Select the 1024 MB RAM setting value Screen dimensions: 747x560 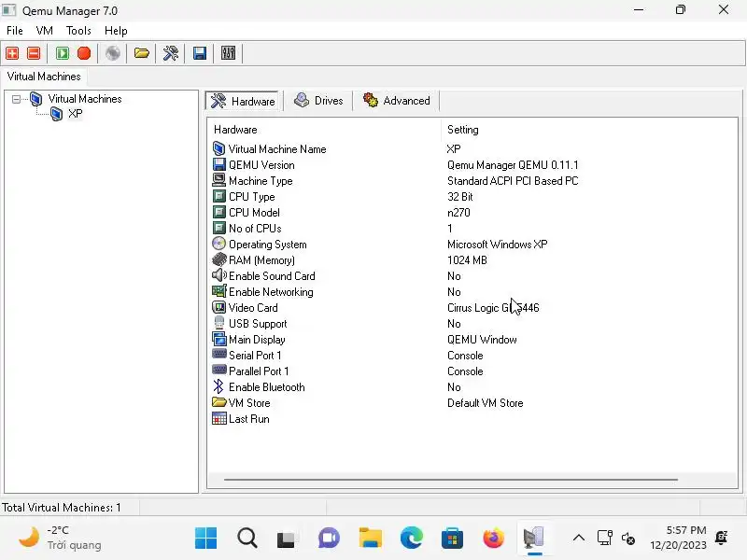point(467,260)
